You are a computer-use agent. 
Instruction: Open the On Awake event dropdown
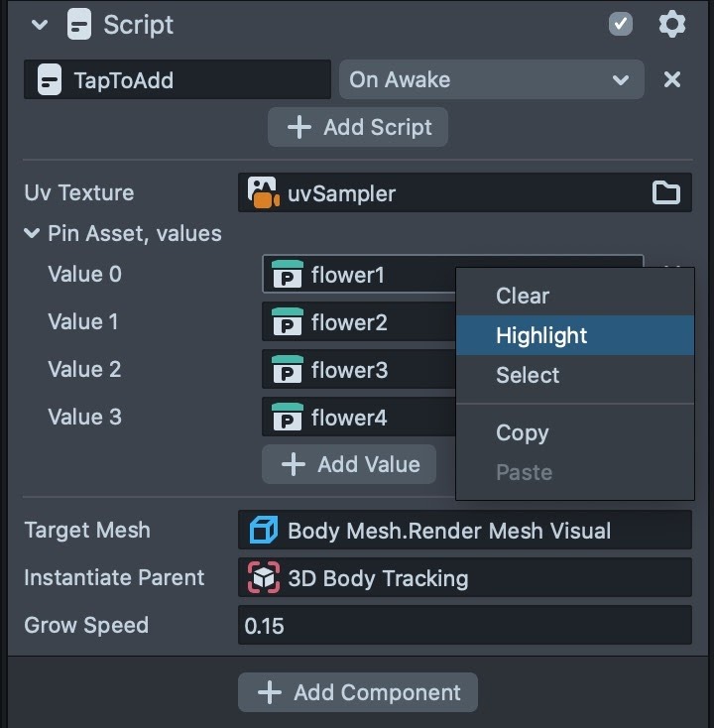click(491, 79)
